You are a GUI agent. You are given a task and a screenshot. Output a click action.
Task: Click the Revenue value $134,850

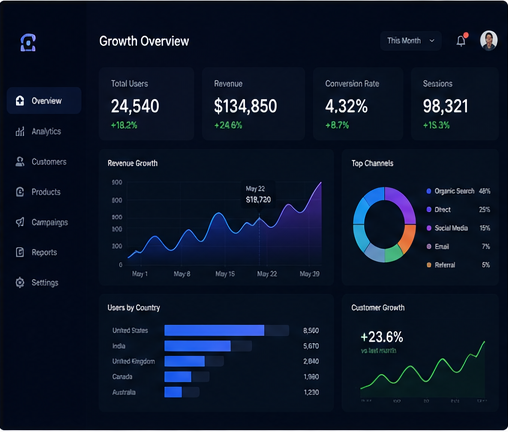245,106
